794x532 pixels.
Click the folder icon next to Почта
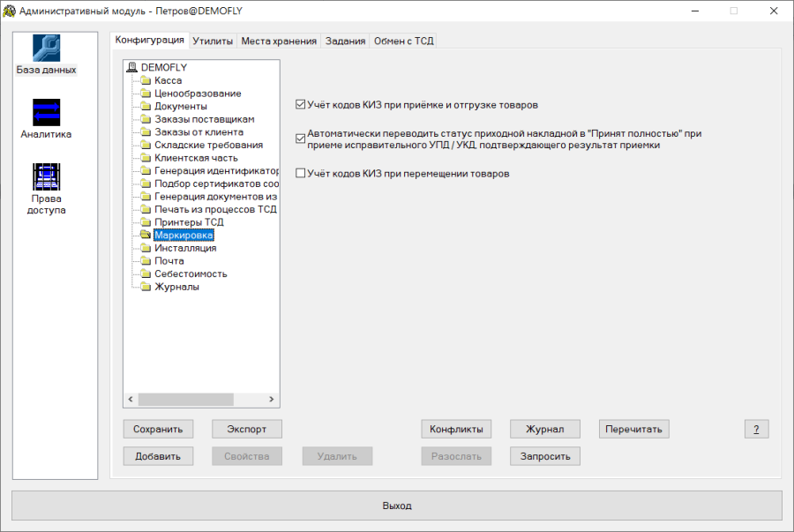pyautogui.click(x=146, y=261)
